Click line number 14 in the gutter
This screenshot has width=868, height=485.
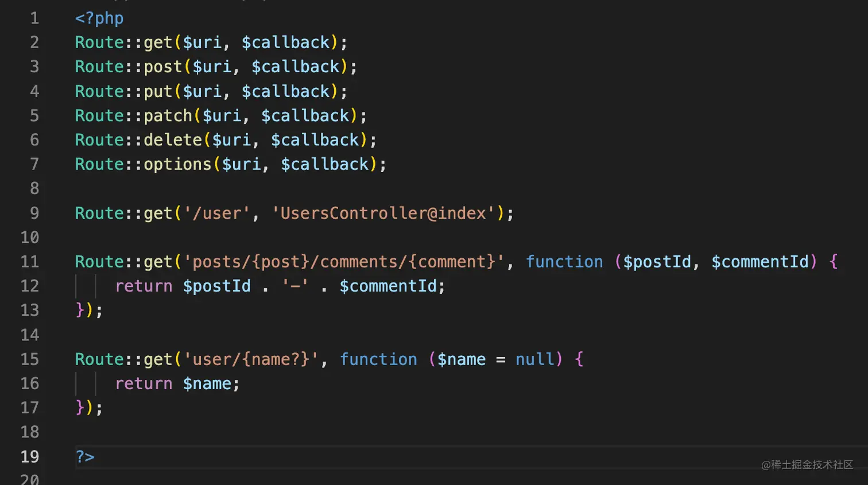[30, 335]
